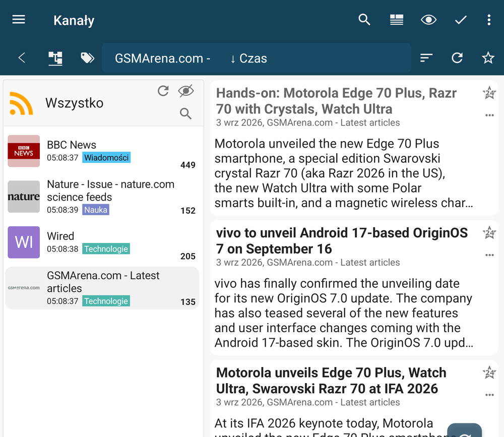This screenshot has width=504, height=437.
Task: Open feed hierarchy tree view
Action: coord(55,58)
